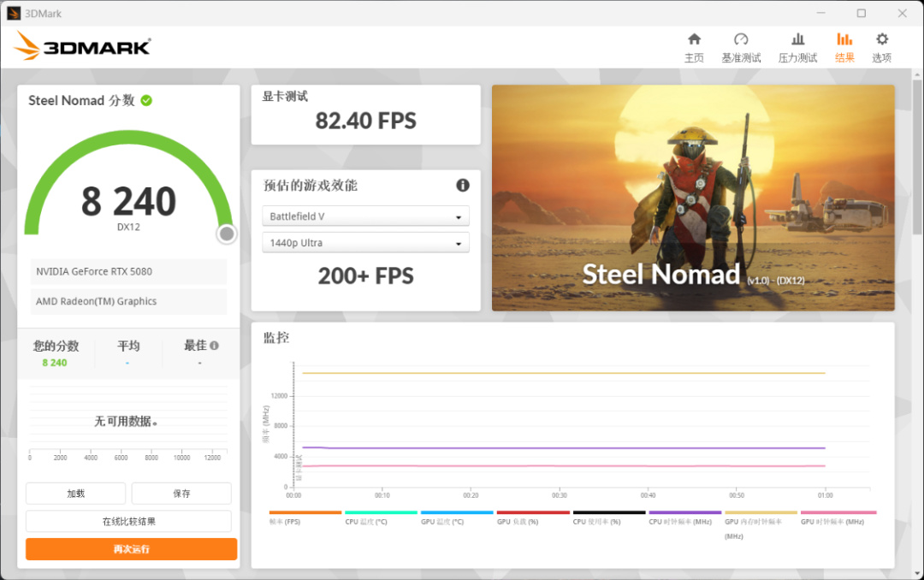Viewport: 924px width, 580px height.
Task: Toggle the GPU 温度 (°C) legend
Action: pyautogui.click(x=457, y=517)
